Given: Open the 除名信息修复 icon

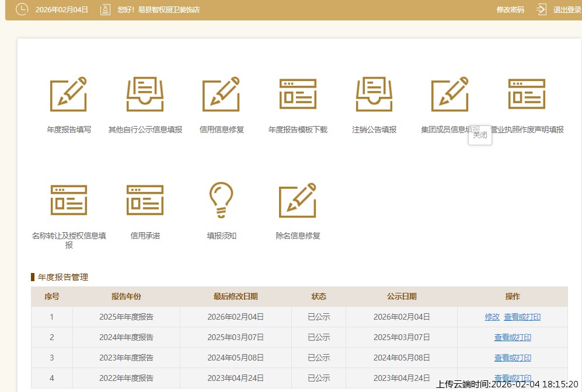Looking at the screenshot, I should [x=298, y=200].
